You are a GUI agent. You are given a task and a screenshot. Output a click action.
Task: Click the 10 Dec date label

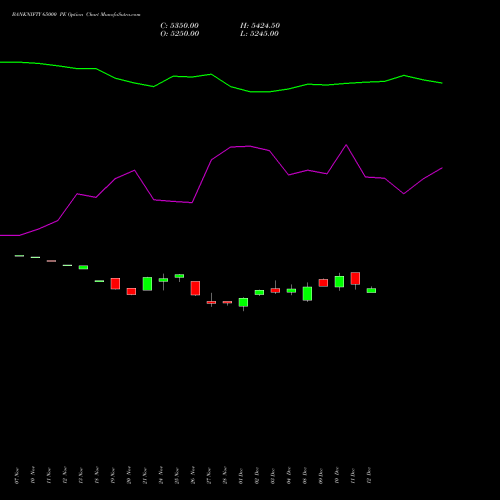[x=337, y=476]
